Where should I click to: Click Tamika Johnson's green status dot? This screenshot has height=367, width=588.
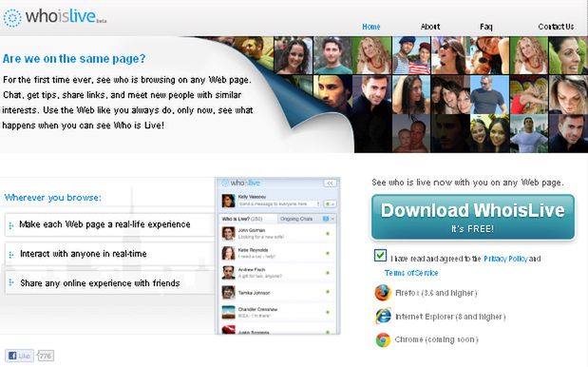[x=328, y=292]
